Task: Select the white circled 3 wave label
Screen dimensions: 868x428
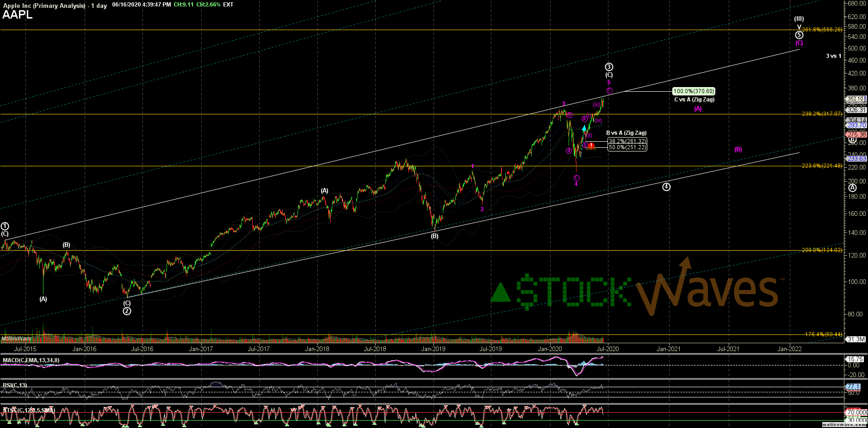Action: (x=609, y=67)
